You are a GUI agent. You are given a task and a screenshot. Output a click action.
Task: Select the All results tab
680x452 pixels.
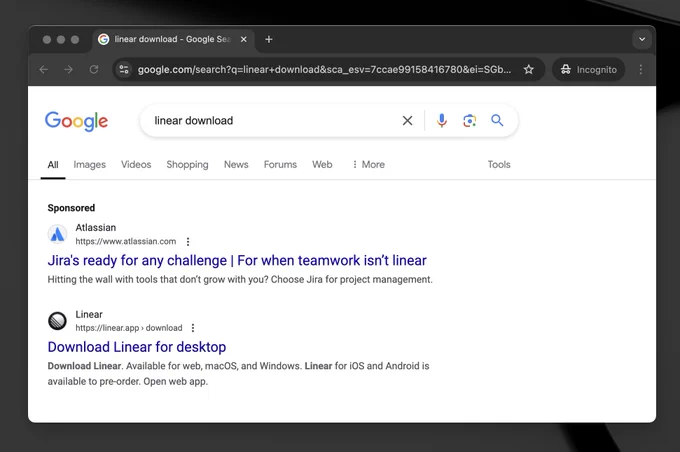pyautogui.click(x=53, y=165)
